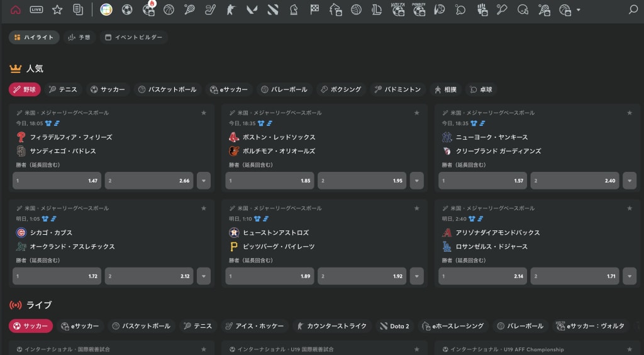
Task: Favorite the Yankees vs Guardians match star
Action: click(x=630, y=113)
